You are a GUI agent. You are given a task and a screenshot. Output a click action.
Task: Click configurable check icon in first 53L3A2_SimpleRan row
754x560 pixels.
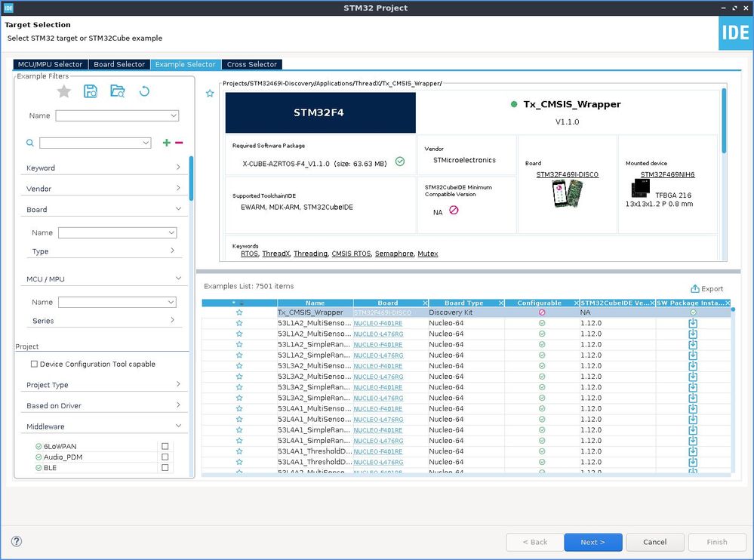tap(542, 387)
